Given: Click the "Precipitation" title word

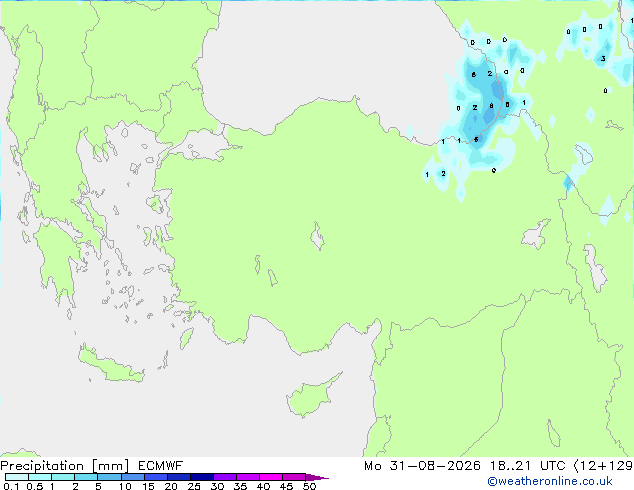Looking at the screenshot, I should click(42, 466).
